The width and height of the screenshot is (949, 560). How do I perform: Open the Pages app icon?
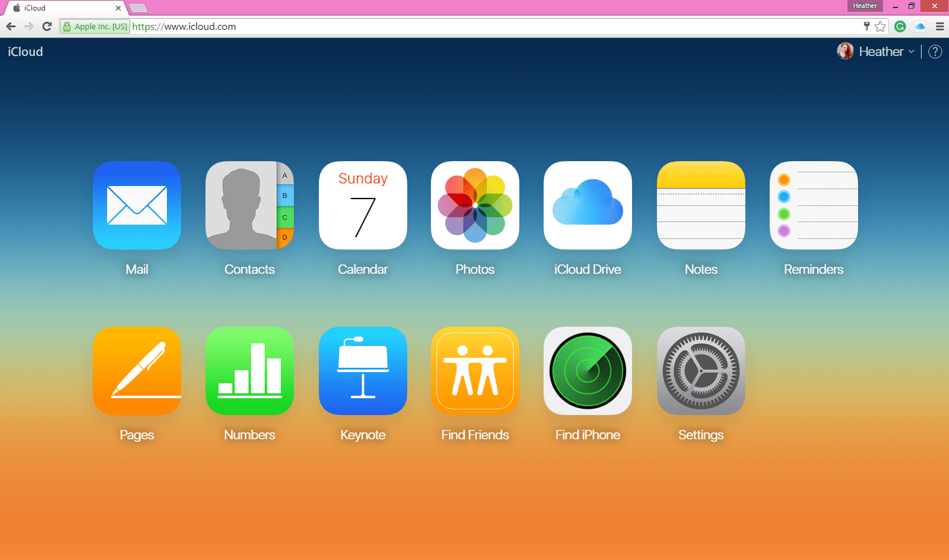point(137,371)
